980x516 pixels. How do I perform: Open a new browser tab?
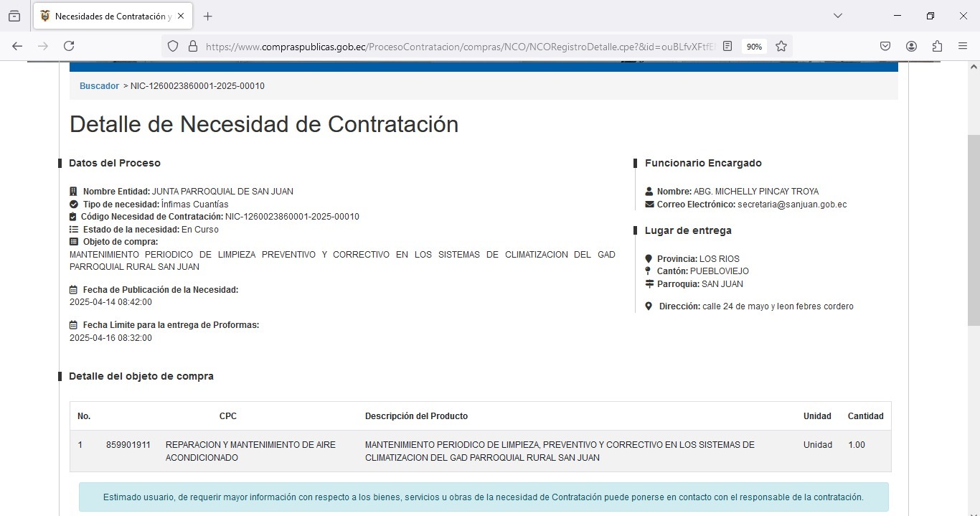208,17
